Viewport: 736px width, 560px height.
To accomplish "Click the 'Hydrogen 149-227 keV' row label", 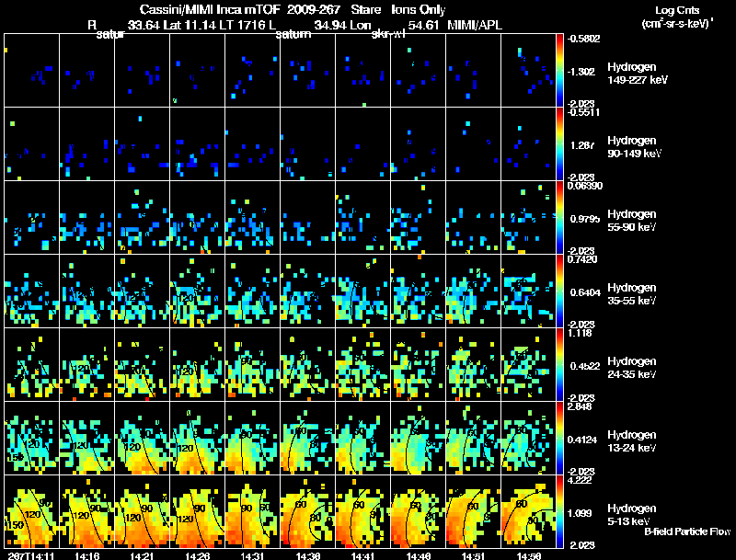I will click(x=638, y=74).
